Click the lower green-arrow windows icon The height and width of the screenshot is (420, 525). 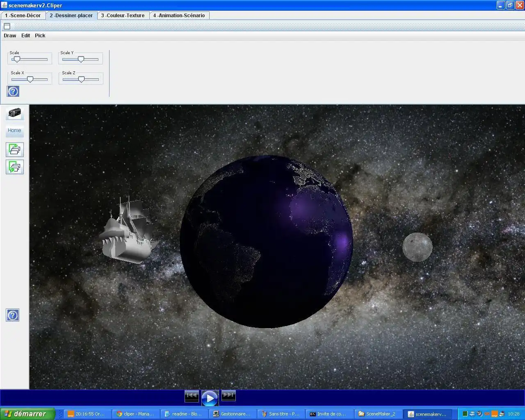pos(15,167)
